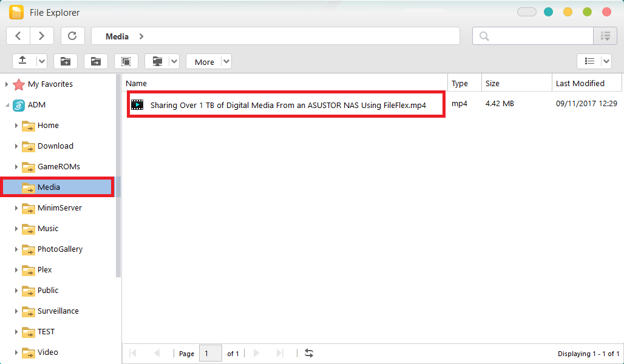Screen dimensions: 624x364
Task: Click the Create new folder icon
Action: [65, 61]
